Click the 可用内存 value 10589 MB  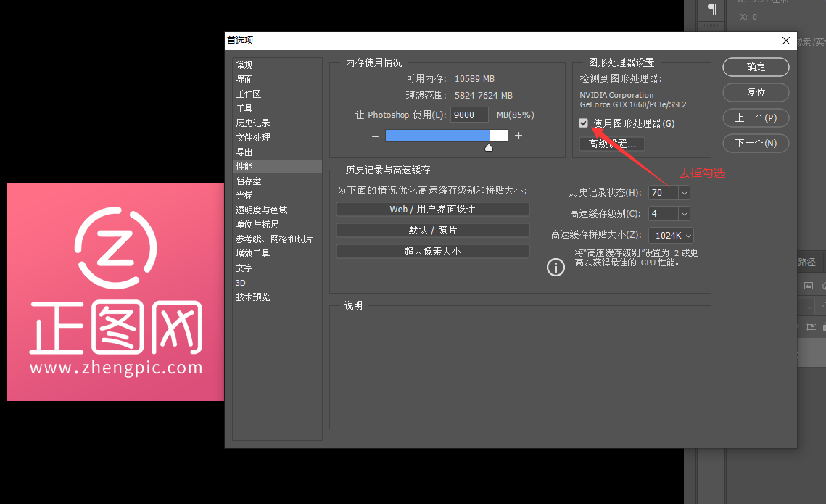(474, 78)
